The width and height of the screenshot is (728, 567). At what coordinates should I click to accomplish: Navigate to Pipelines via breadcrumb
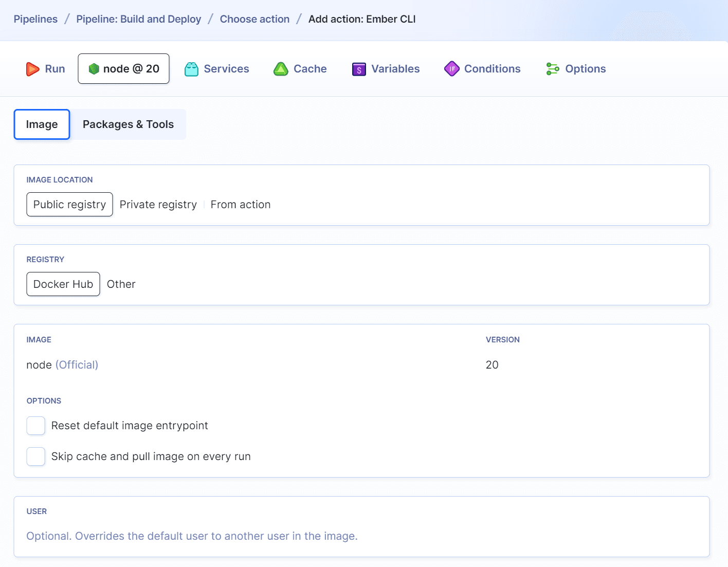point(35,19)
